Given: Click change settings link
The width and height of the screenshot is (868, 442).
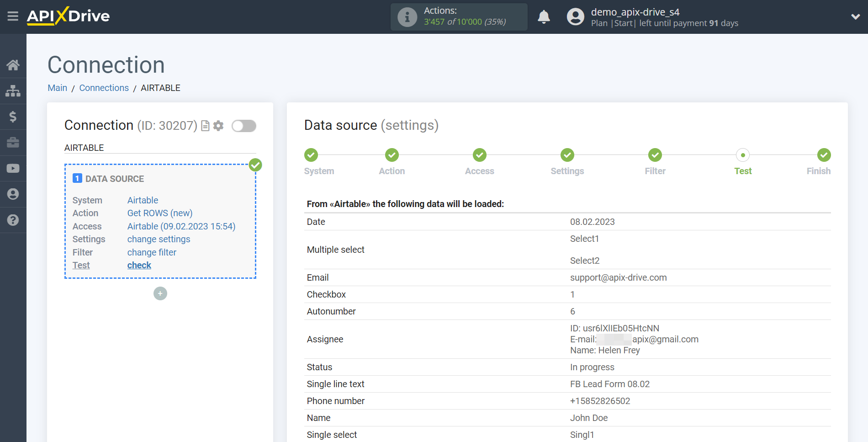Looking at the screenshot, I should point(159,239).
